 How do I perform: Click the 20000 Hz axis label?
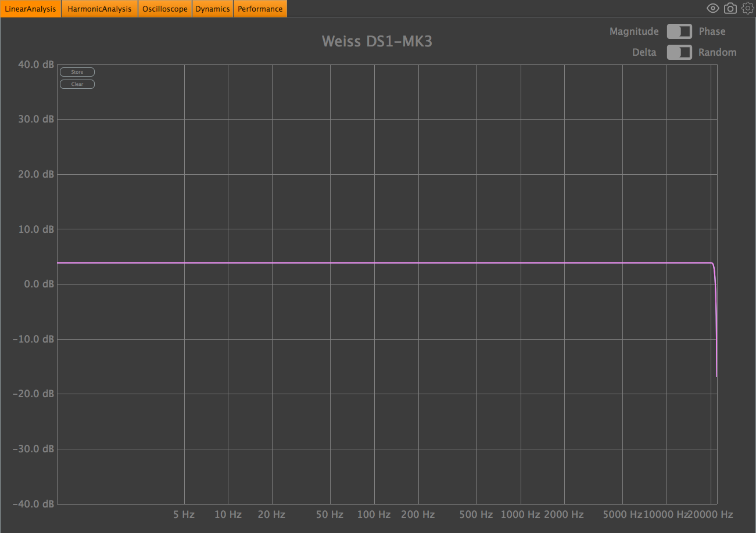pyautogui.click(x=711, y=514)
